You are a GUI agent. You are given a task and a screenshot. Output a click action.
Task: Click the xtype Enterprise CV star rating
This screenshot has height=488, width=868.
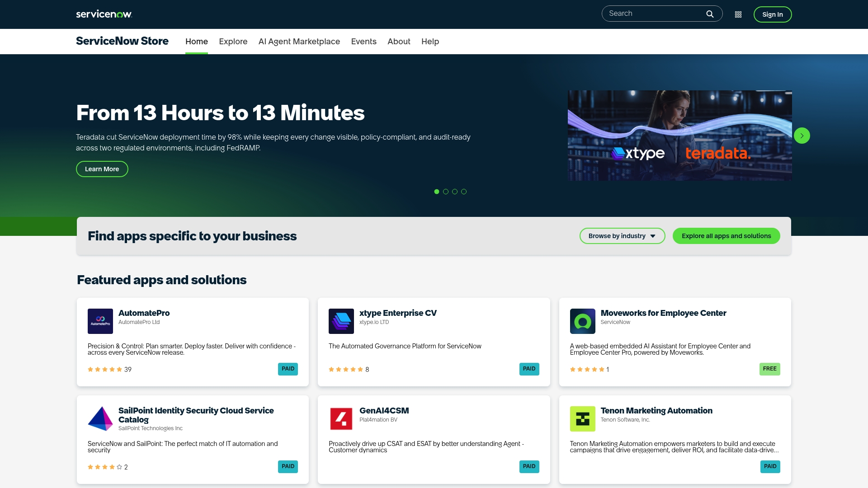coord(346,369)
